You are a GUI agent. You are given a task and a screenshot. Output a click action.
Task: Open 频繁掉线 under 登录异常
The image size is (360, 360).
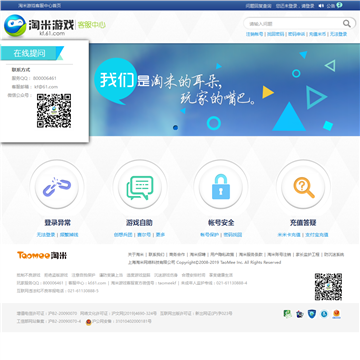(x=69, y=235)
